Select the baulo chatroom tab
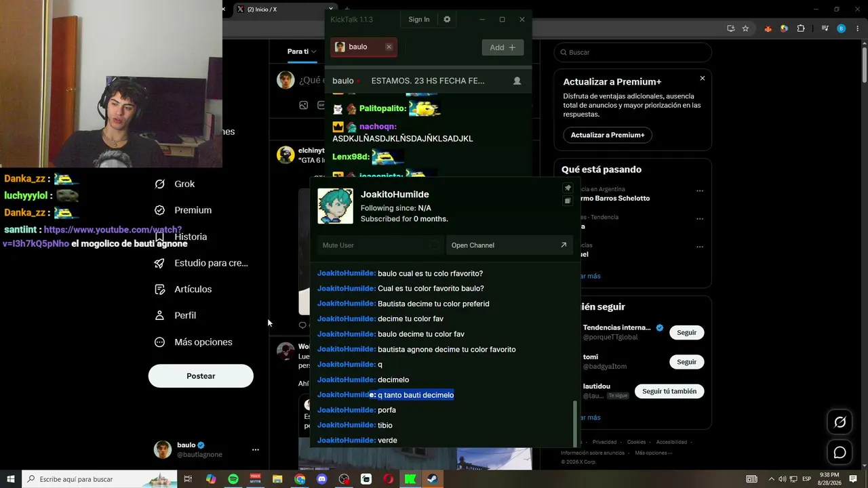Viewport: 868px width, 488px height. [363, 47]
